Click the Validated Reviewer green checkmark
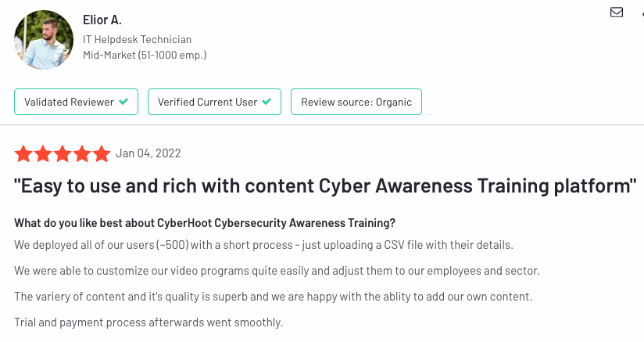 click(x=123, y=102)
